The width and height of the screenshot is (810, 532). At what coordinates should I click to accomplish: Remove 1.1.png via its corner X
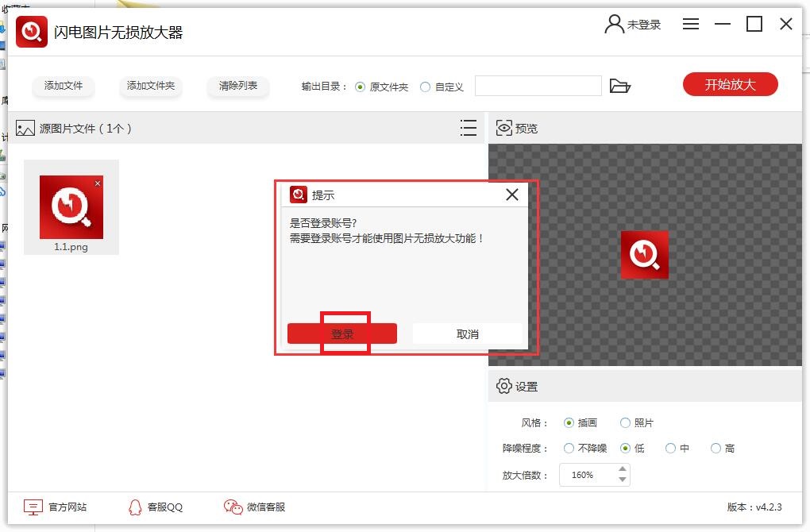pos(98,182)
